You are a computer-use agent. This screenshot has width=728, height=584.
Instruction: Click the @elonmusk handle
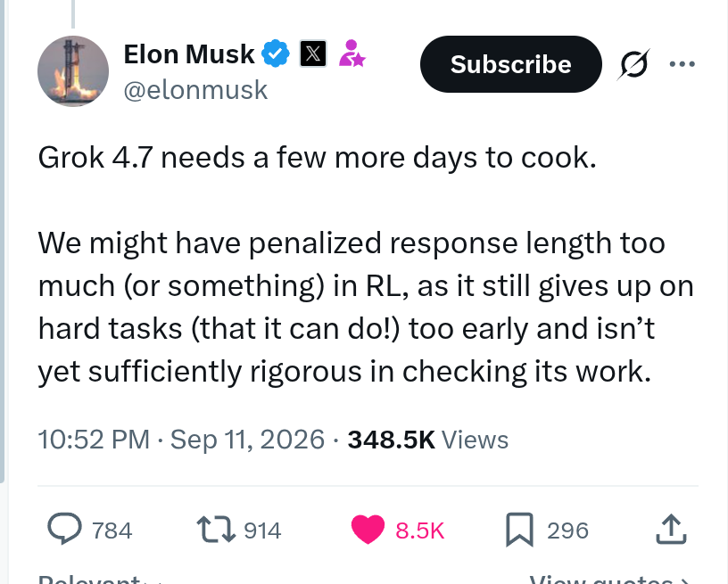pyautogui.click(x=195, y=89)
